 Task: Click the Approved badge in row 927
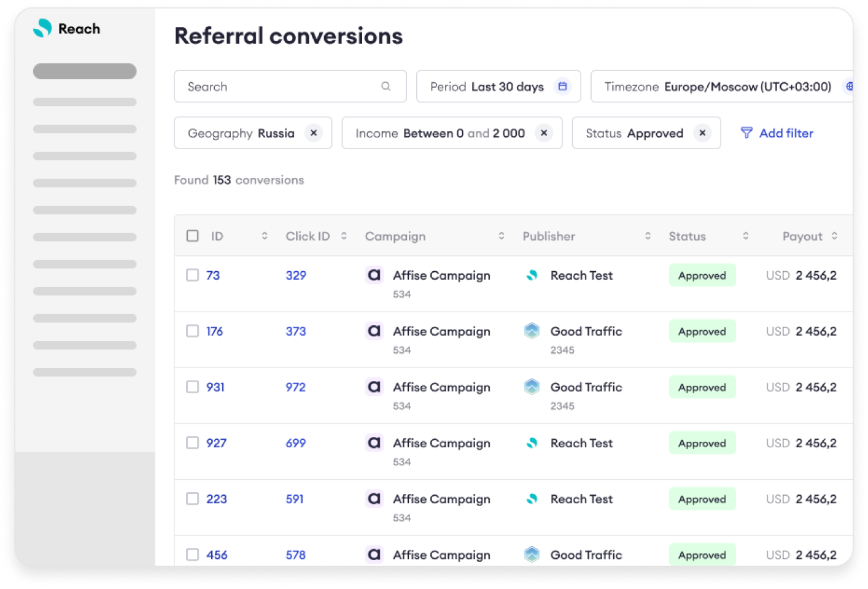coord(702,443)
